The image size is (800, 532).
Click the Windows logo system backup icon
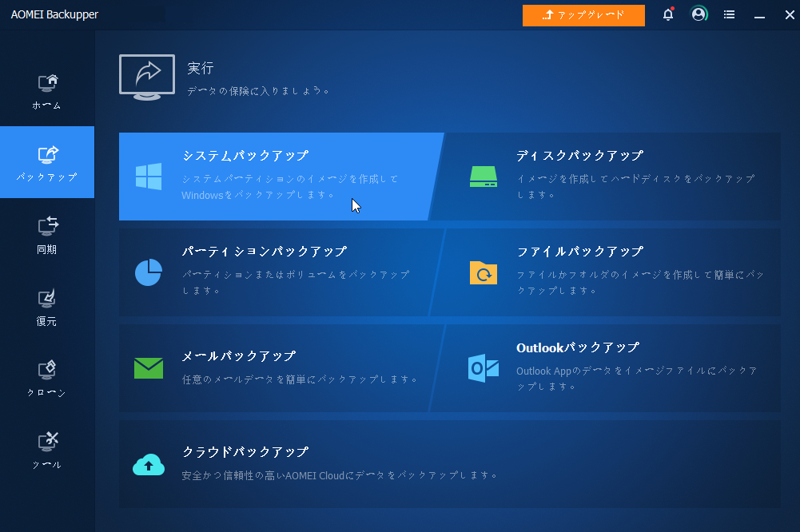click(149, 177)
